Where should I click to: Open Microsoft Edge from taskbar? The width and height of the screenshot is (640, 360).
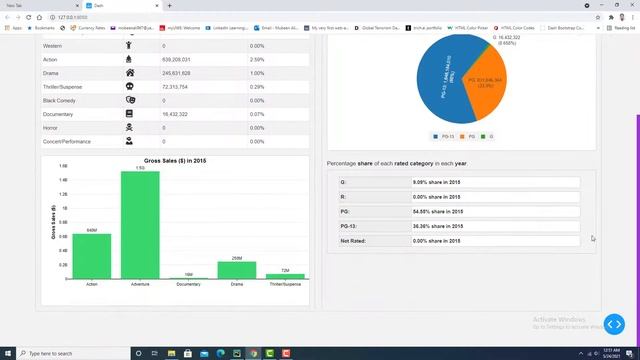click(x=220, y=353)
